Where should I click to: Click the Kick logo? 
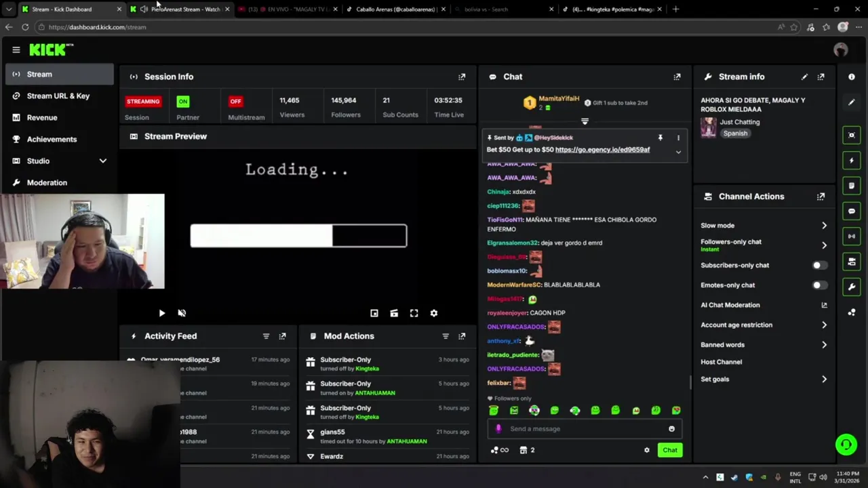51,49
